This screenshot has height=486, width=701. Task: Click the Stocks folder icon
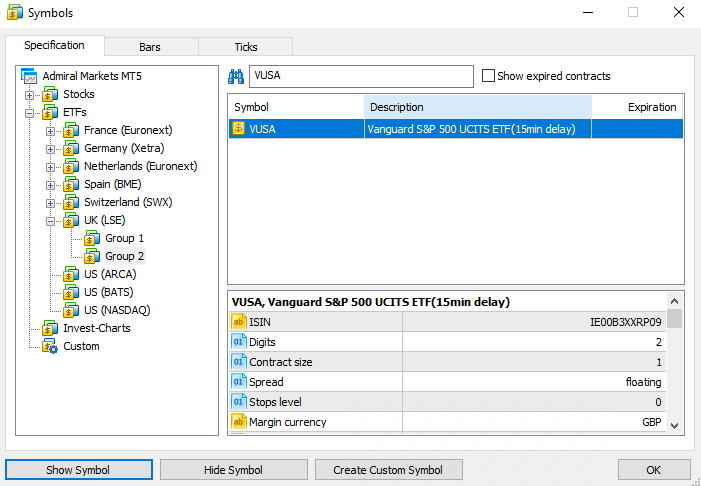(x=50, y=94)
